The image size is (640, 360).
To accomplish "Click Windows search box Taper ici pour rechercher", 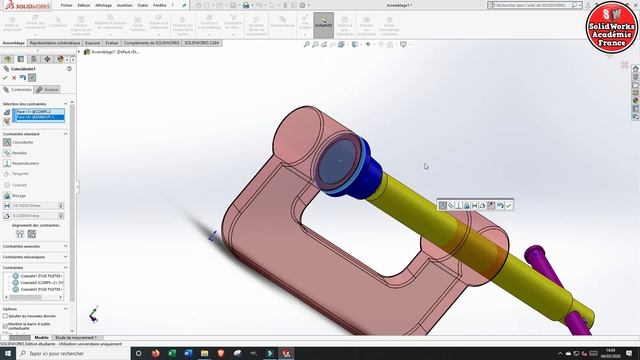I will 73,353.
